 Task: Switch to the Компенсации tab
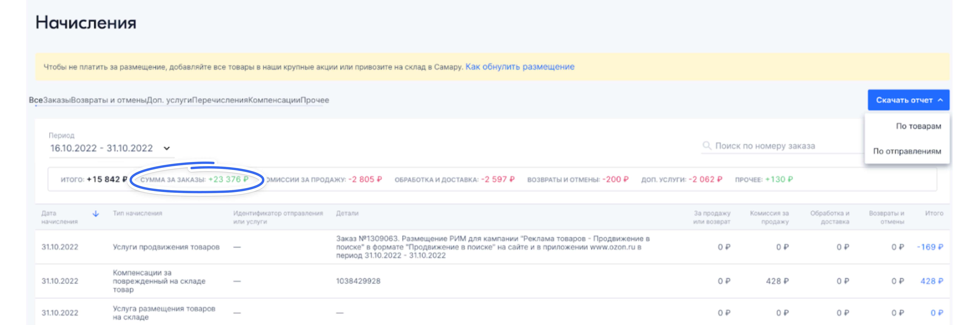click(274, 100)
